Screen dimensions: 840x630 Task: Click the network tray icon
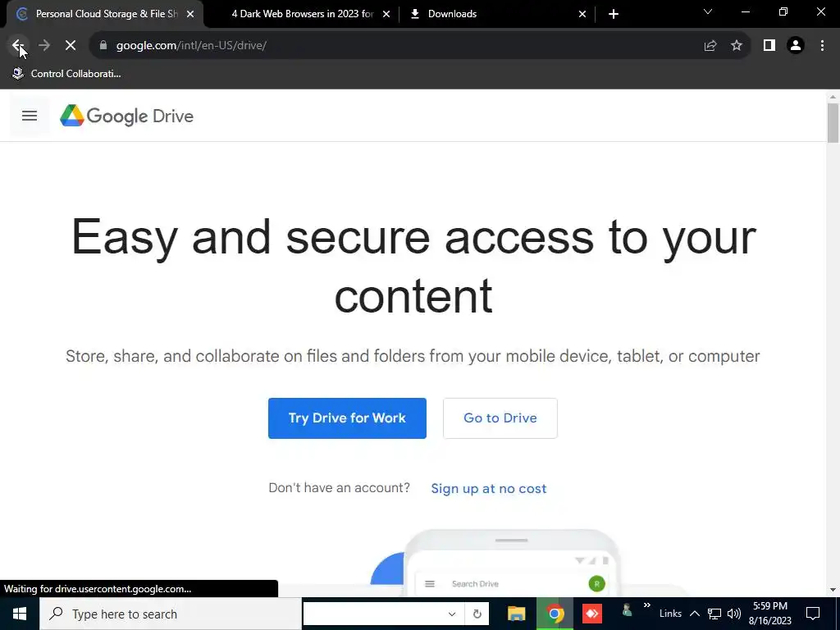[714, 614]
